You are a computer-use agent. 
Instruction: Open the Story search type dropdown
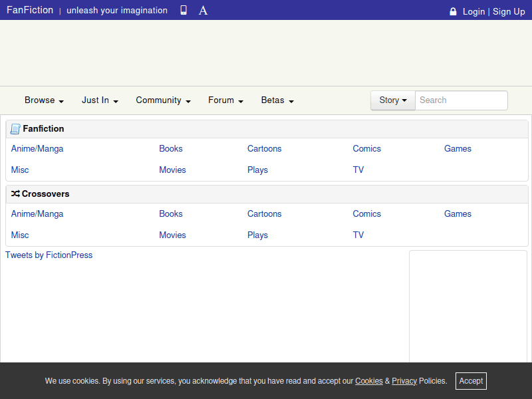click(393, 100)
